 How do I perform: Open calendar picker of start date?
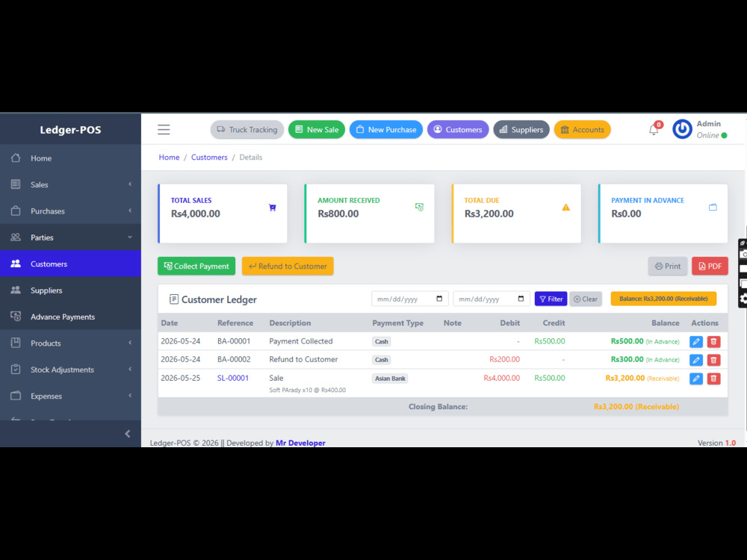(439, 299)
